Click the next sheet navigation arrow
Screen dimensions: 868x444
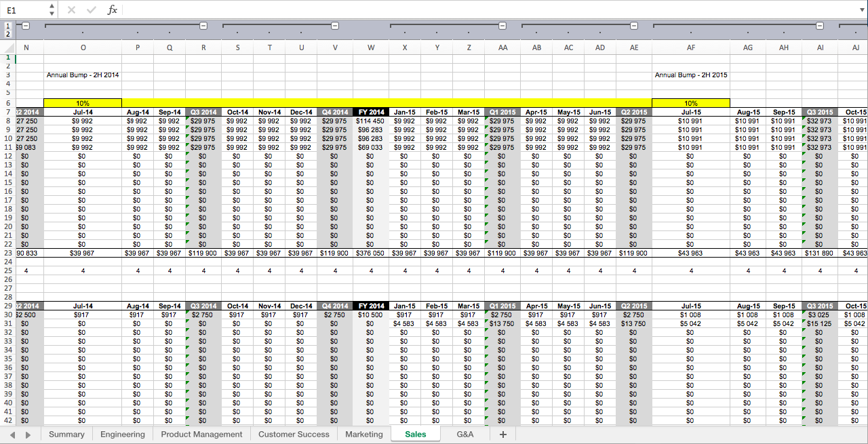pos(28,435)
